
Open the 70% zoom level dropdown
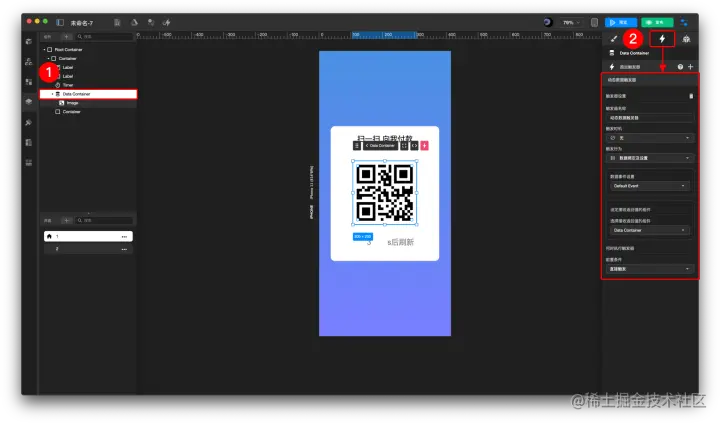tap(571, 23)
